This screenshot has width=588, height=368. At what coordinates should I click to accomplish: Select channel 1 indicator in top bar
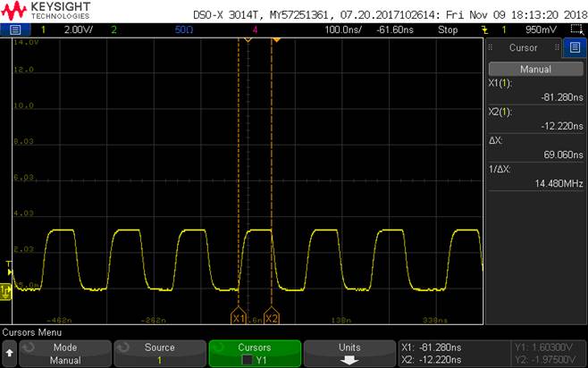tap(43, 29)
